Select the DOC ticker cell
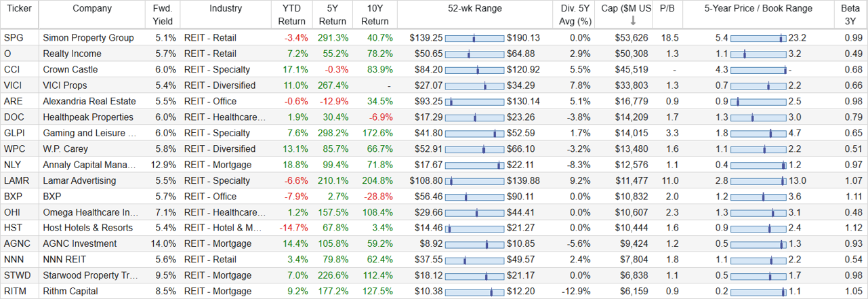This screenshot has width=868, height=299. click(x=20, y=117)
